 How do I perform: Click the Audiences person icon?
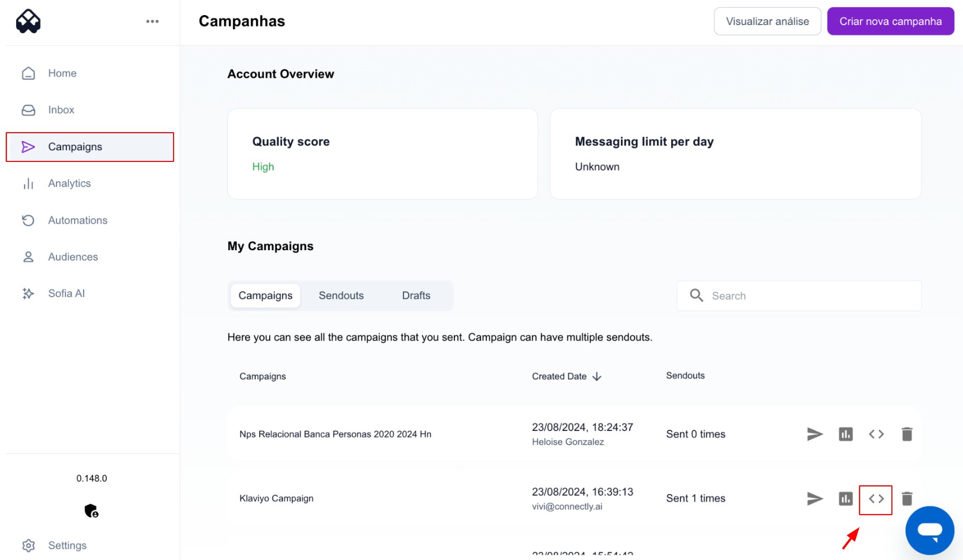[28, 257]
